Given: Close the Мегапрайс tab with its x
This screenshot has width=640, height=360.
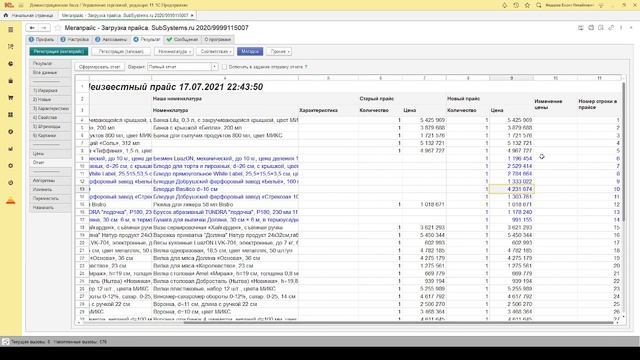Looking at the screenshot, I should coord(192,15).
